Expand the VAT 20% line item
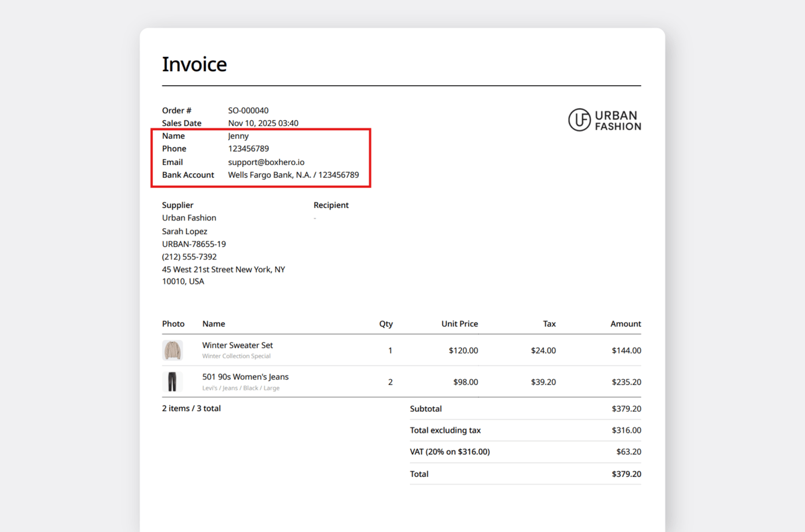805x532 pixels. pos(449,451)
